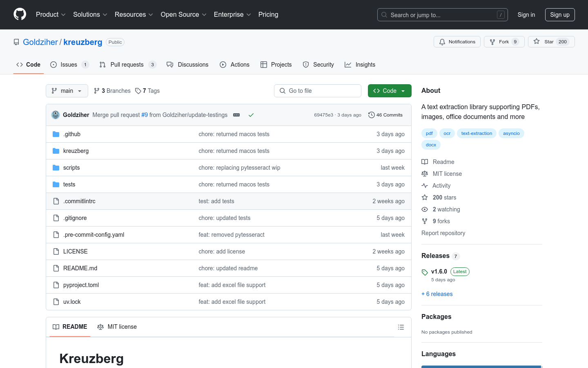Open MIT license link in About
The image size is (588, 368).
pos(442,174)
